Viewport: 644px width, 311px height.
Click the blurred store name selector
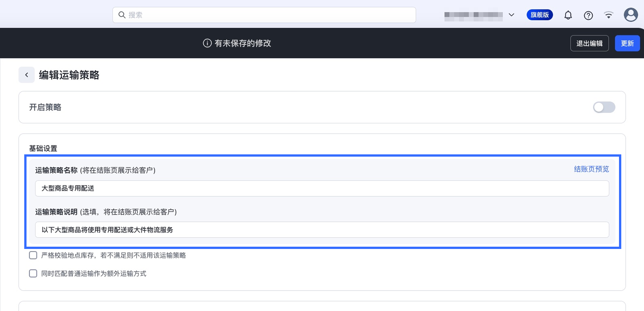pos(473,15)
